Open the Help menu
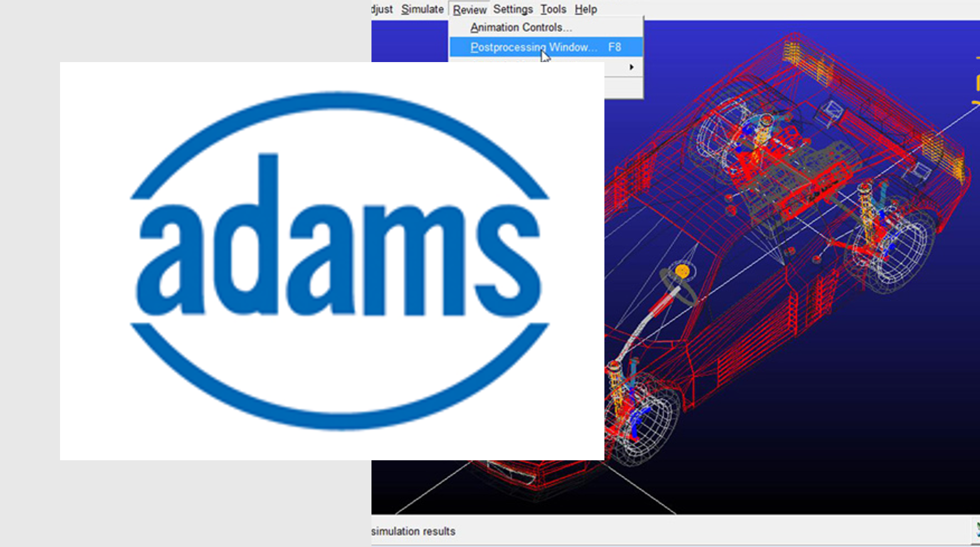The height and width of the screenshot is (547, 980). (x=585, y=9)
